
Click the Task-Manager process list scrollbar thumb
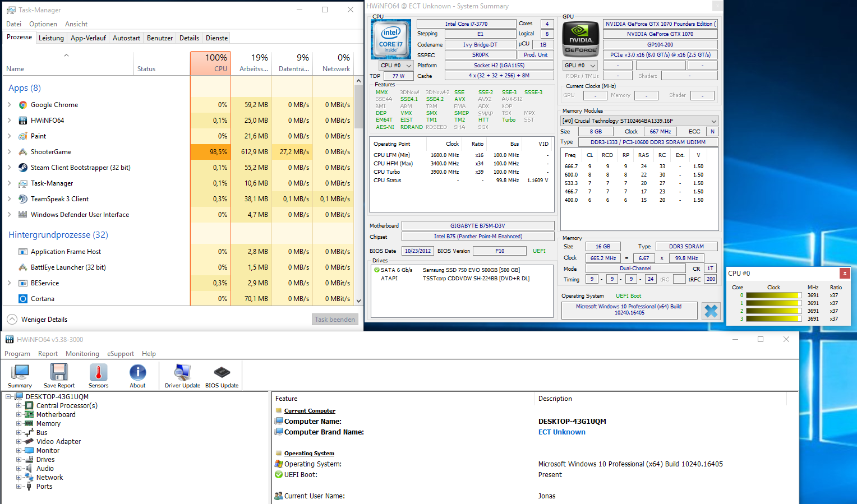[x=358, y=107]
